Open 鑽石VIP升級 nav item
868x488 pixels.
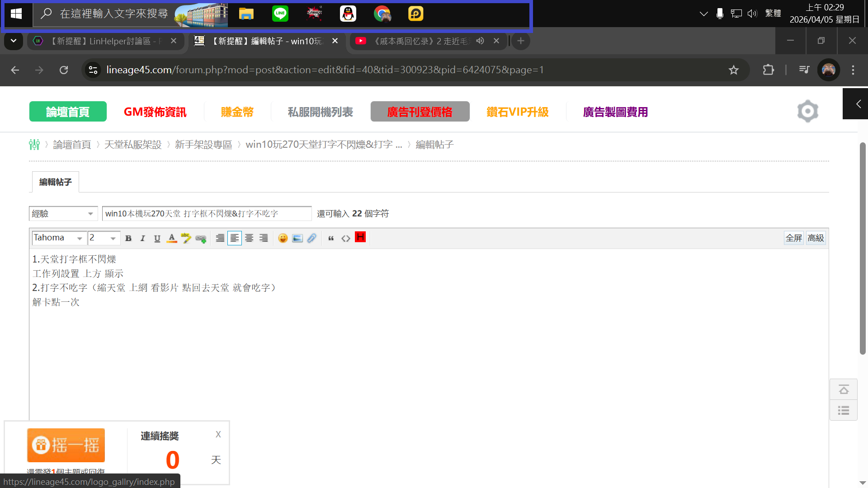(x=518, y=112)
